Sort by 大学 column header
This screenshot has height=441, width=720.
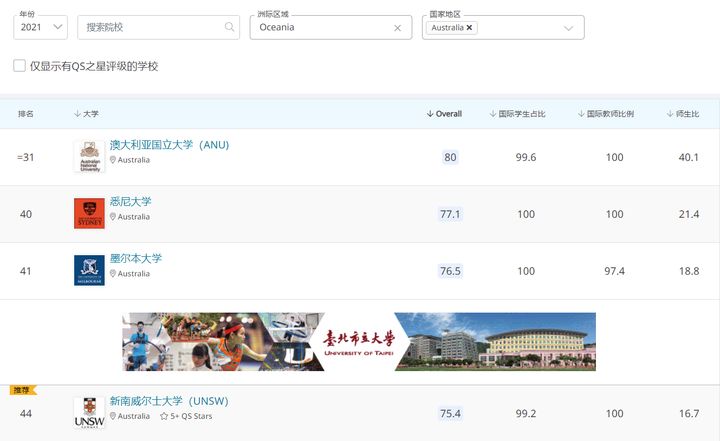click(x=86, y=113)
